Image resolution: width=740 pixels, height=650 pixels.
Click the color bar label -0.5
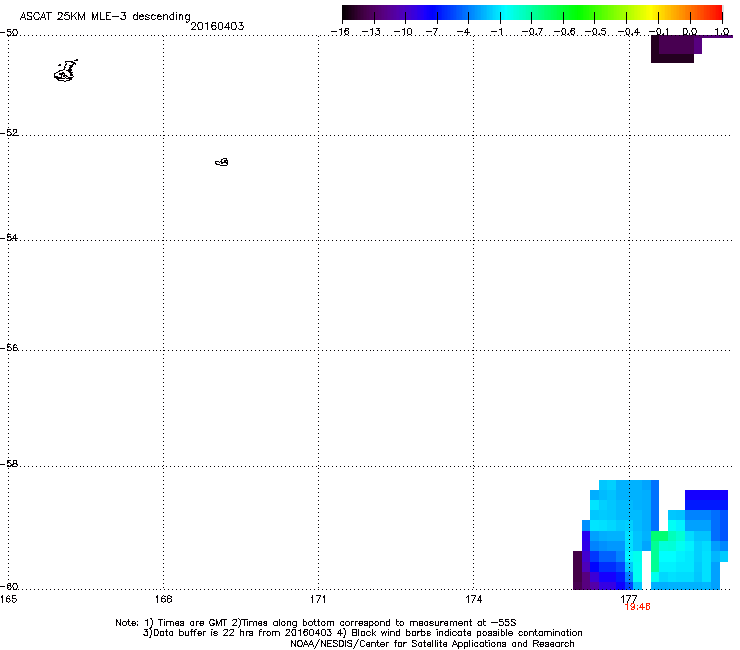(x=595, y=32)
